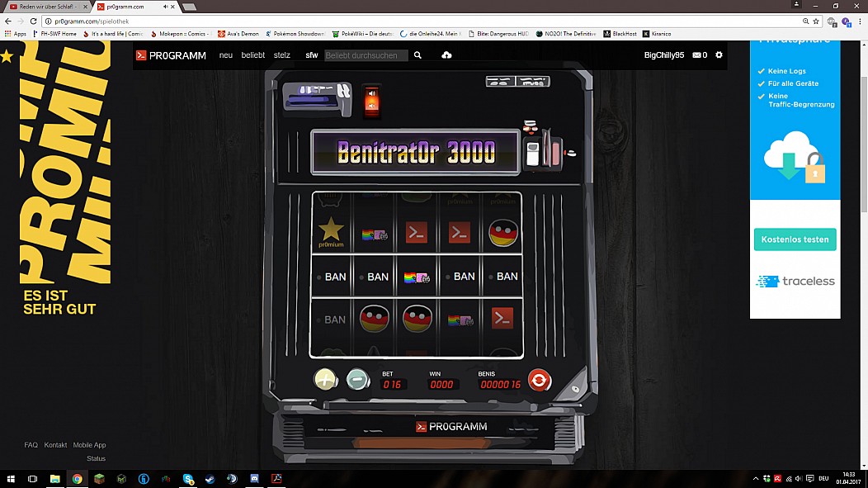Decrease bet with the minus button
Image resolution: width=868 pixels, height=488 pixels.
(357, 380)
